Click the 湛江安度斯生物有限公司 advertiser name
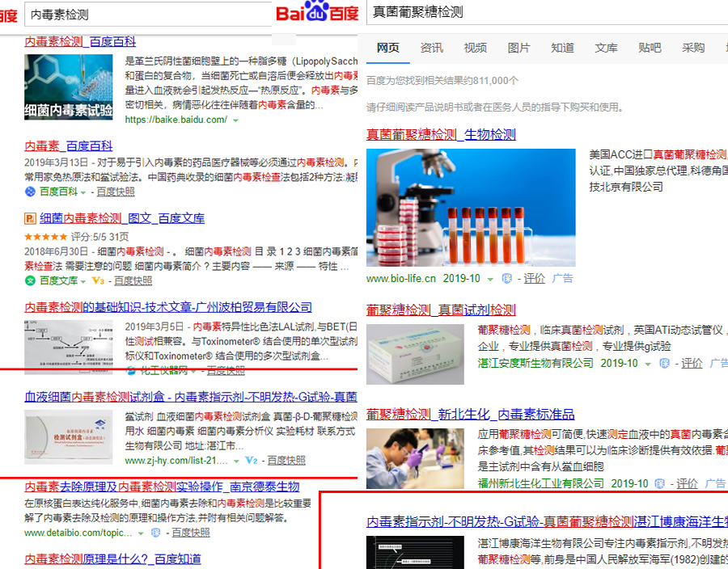This screenshot has height=569, width=728. pos(535,363)
